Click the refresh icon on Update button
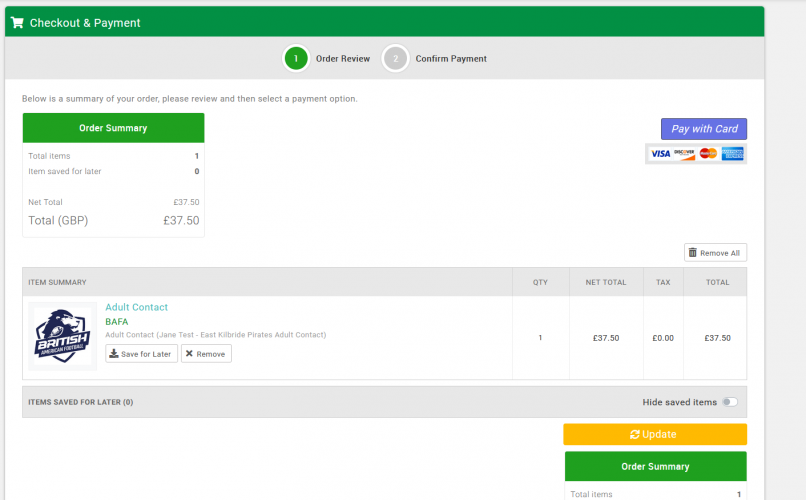This screenshot has width=806, height=500. point(634,434)
